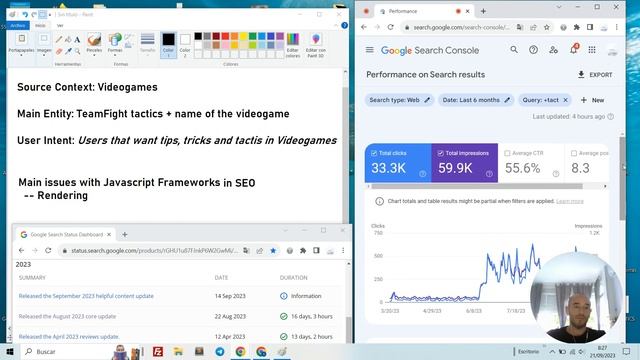Image resolution: width=640 pixels, height=360 pixels.
Task: Open the Google apps grid icon
Action: [x=592, y=50]
